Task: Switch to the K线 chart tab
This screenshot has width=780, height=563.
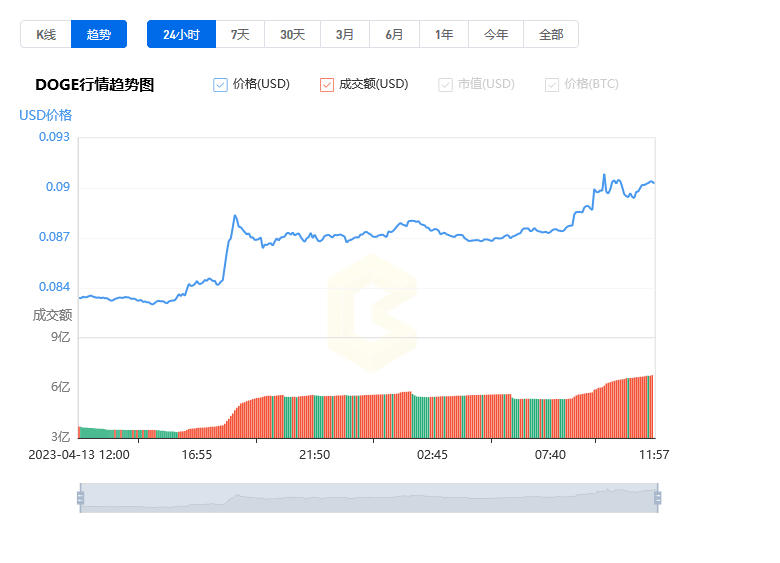Action: coord(46,35)
